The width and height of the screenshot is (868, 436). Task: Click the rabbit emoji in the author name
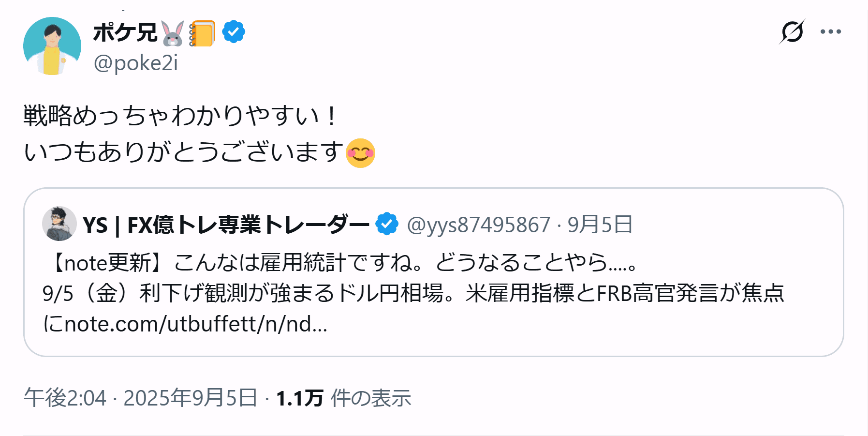click(173, 33)
